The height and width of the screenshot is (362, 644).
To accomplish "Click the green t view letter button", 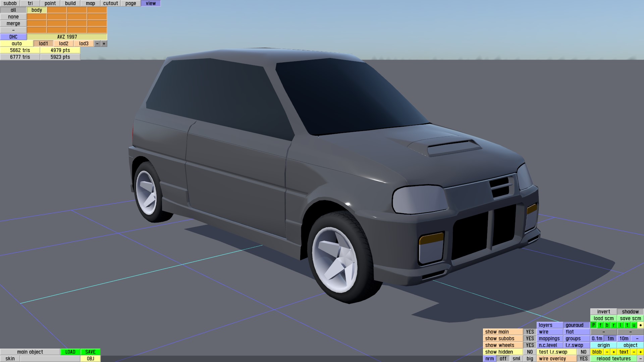I will click(627, 325).
